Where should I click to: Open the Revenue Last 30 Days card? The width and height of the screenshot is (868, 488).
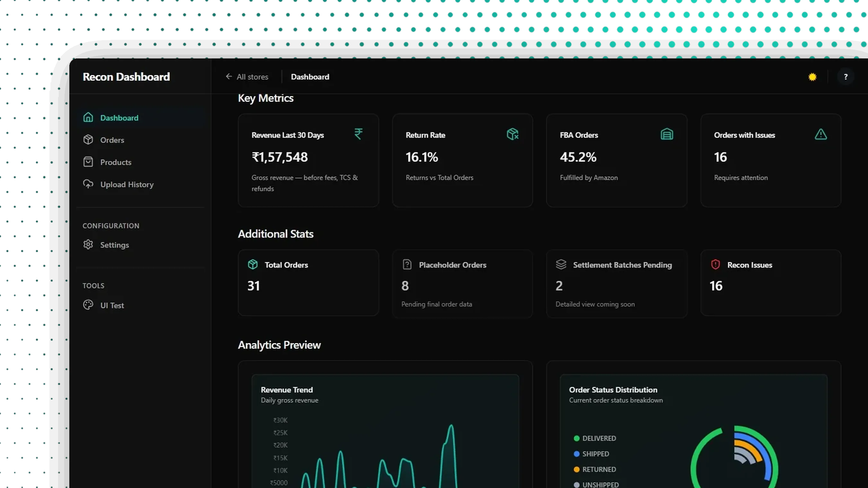pyautogui.click(x=308, y=161)
